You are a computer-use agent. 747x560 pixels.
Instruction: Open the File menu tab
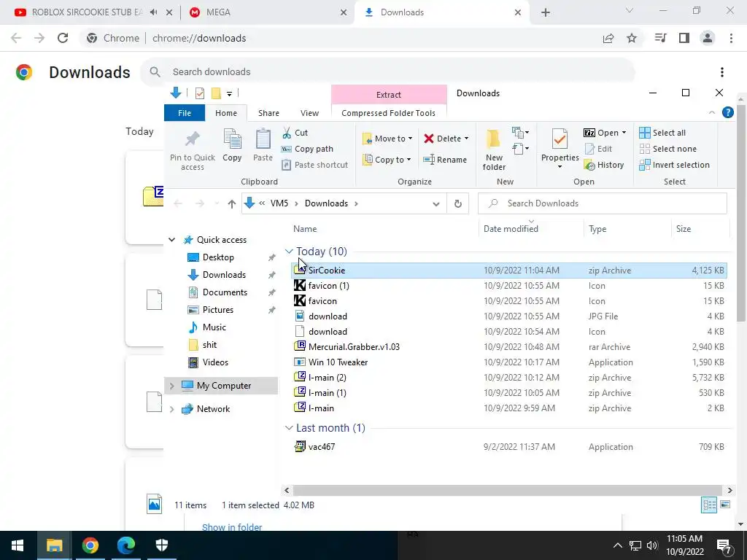185,113
